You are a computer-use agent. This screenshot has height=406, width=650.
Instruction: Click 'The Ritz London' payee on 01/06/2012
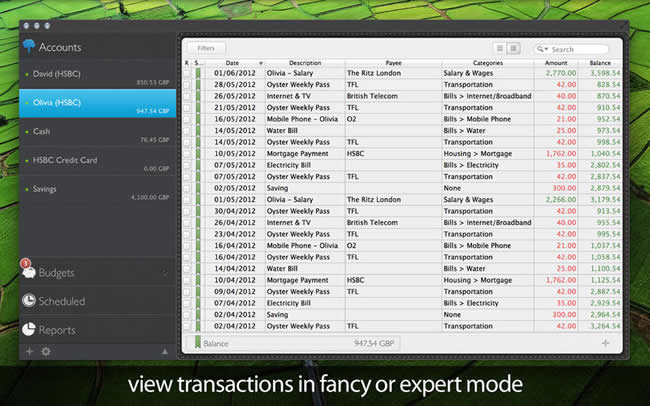(x=374, y=73)
